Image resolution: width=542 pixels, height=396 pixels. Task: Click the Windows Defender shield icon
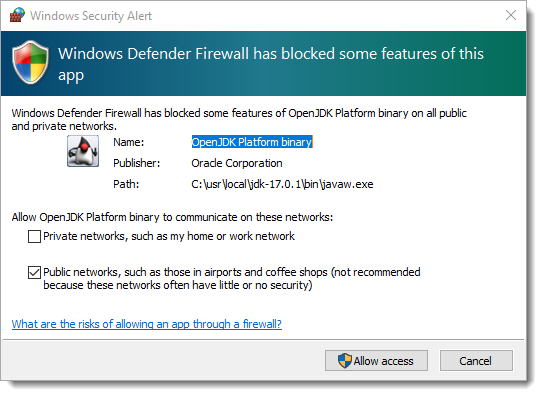(30, 62)
